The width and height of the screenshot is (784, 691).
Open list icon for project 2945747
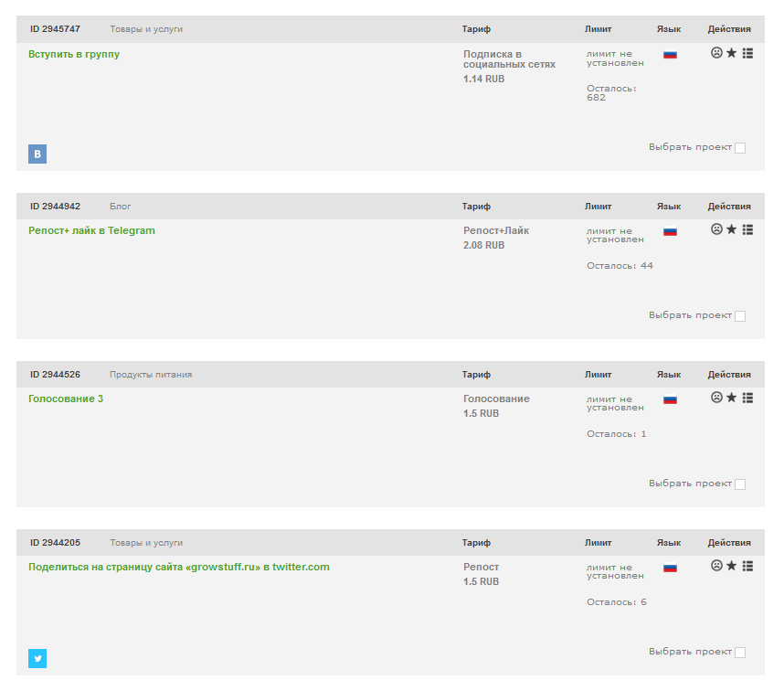747,53
